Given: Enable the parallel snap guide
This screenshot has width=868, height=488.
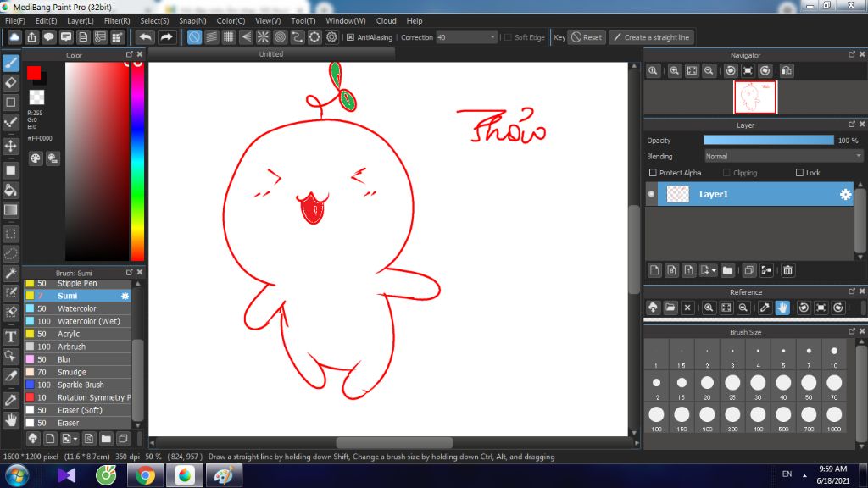Looking at the screenshot, I should tap(211, 37).
